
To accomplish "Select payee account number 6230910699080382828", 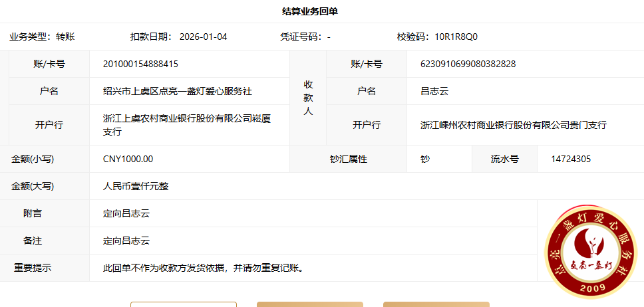I will click(468, 64).
